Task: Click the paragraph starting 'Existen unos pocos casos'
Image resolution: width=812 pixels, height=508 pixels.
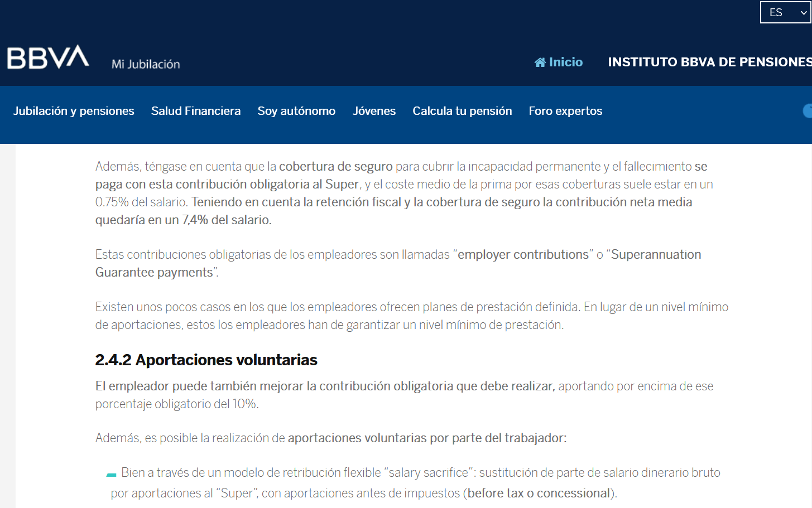Action: [x=412, y=316]
